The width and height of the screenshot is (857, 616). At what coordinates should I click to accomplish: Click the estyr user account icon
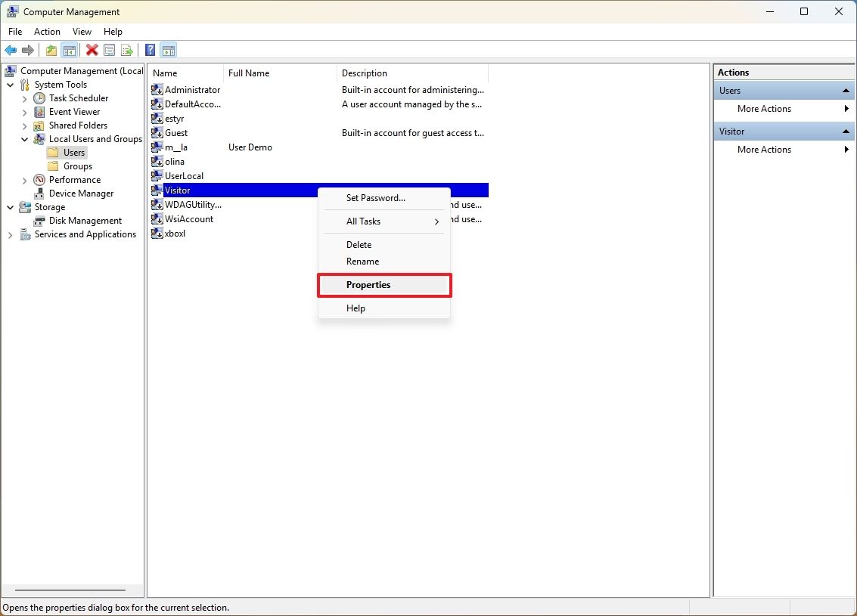coord(157,119)
